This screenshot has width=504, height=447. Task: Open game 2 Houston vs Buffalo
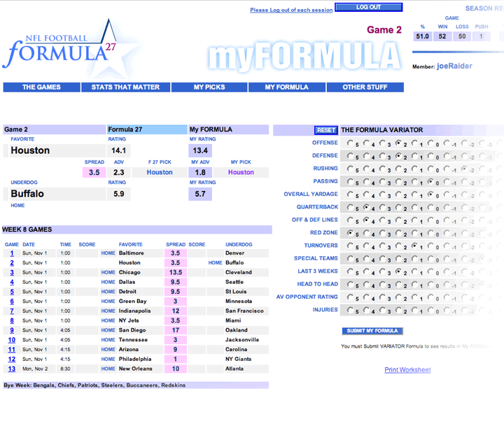point(12,263)
